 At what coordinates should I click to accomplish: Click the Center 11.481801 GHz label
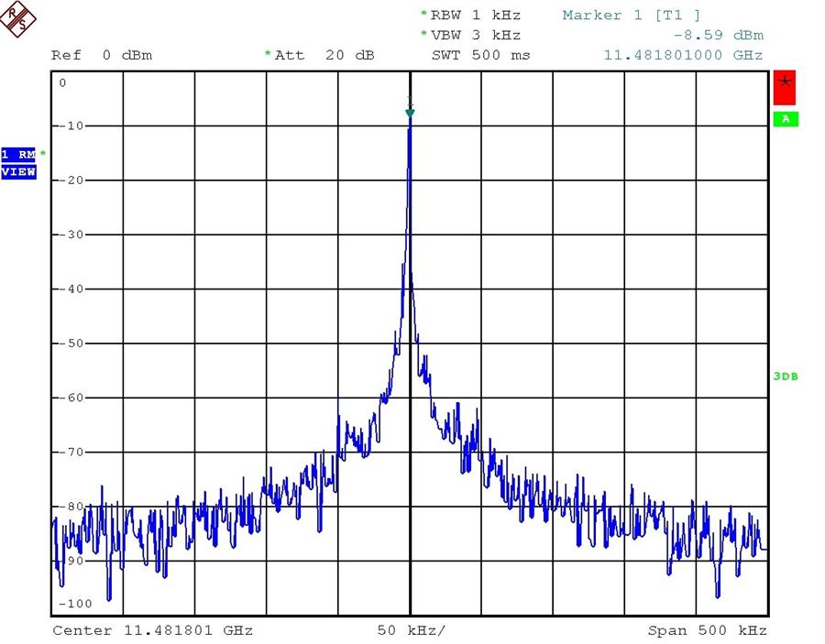pyautogui.click(x=152, y=630)
